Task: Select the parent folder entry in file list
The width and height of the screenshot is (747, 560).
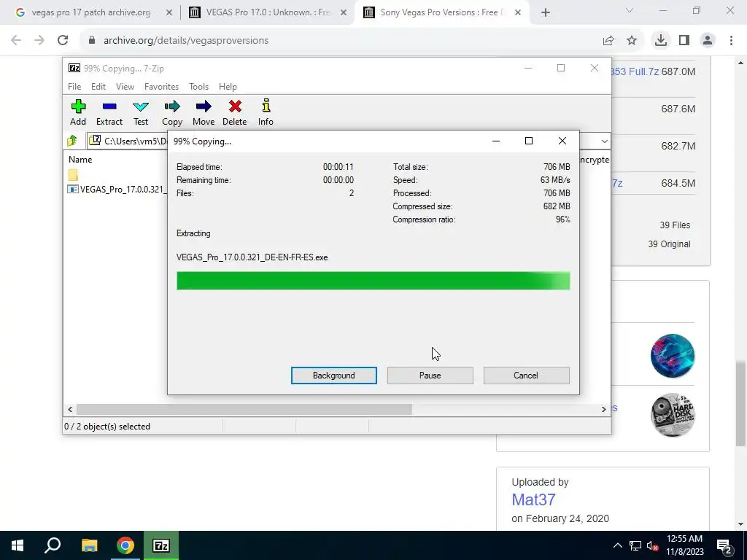Action: [x=73, y=175]
